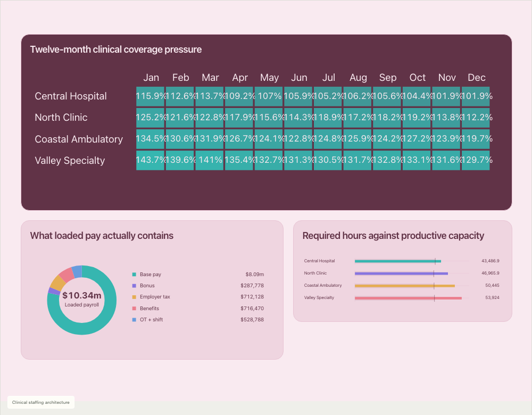This screenshot has height=415, width=532.
Task: Select Valley Specialty April cell 135.4%
Action: [x=239, y=160]
